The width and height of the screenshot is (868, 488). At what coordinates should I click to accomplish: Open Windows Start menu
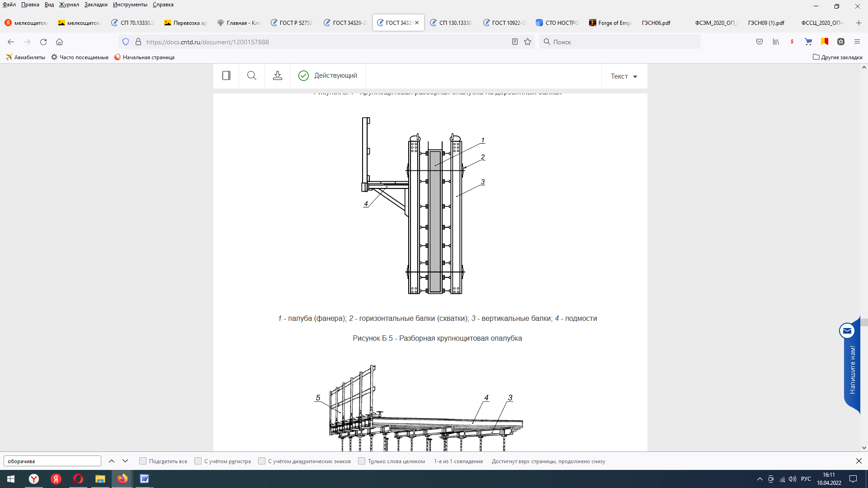click(11, 479)
